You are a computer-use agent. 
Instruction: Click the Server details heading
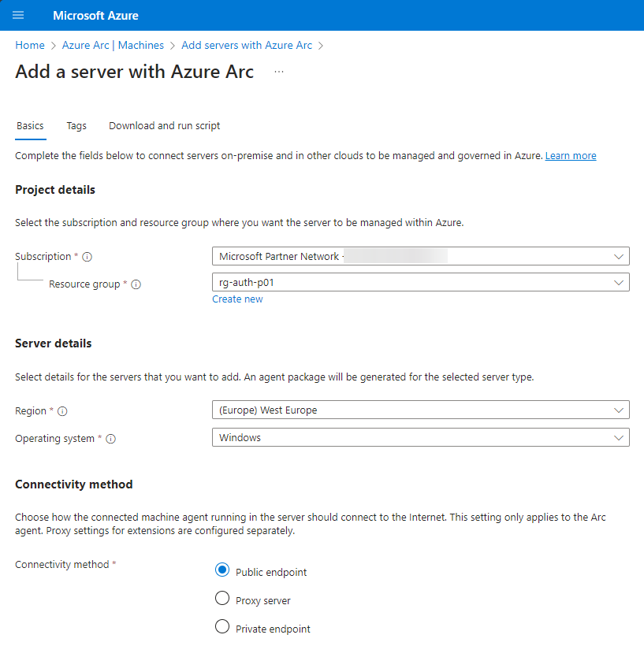54,343
